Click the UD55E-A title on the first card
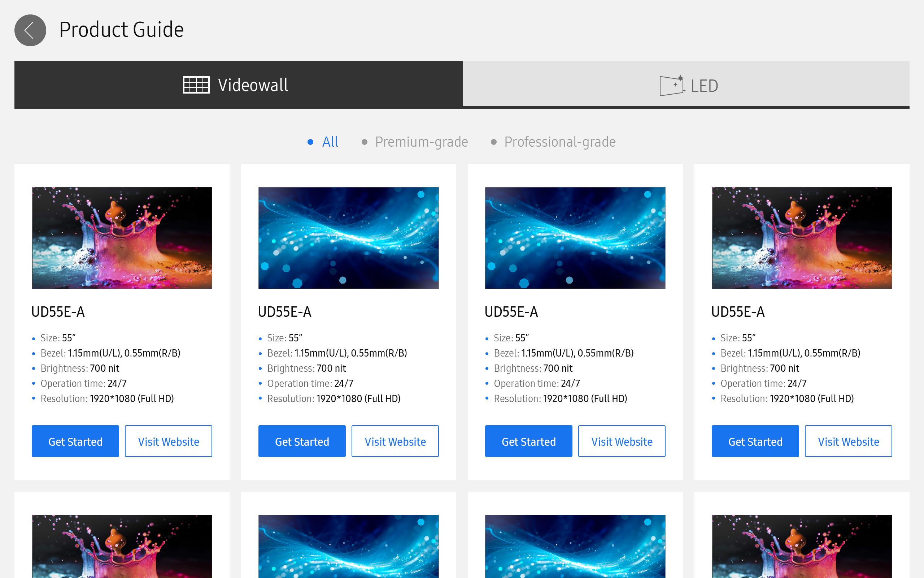Screen dimensions: 924x578 click(58, 312)
